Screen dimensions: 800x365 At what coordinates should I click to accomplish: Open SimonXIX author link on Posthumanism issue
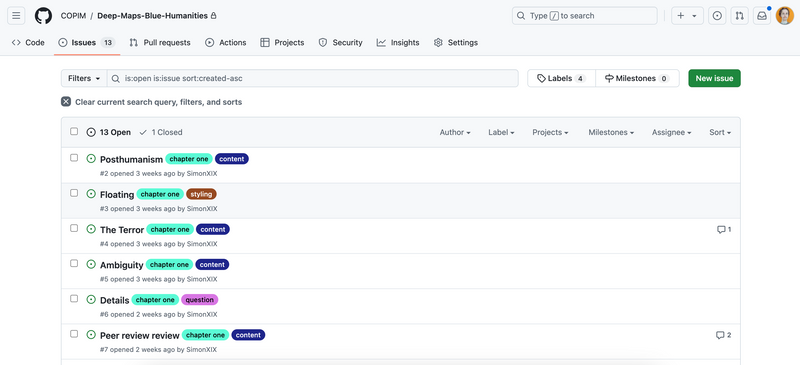pyautogui.click(x=202, y=174)
